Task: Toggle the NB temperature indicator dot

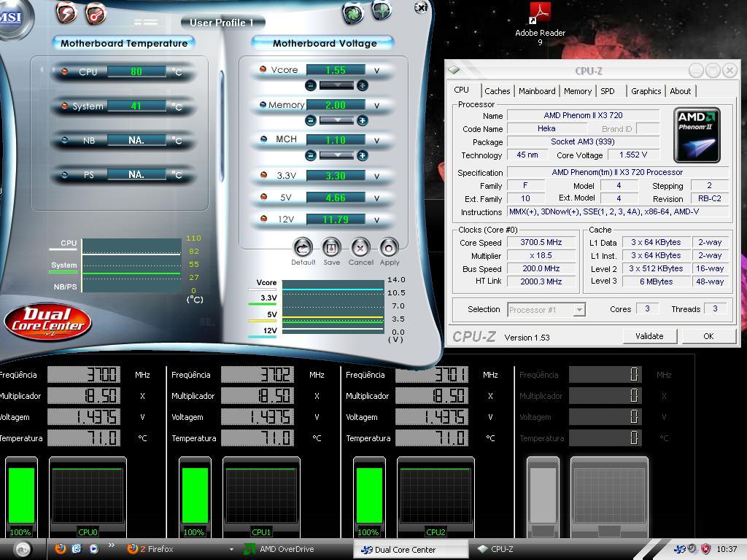Action: pyautogui.click(x=65, y=140)
